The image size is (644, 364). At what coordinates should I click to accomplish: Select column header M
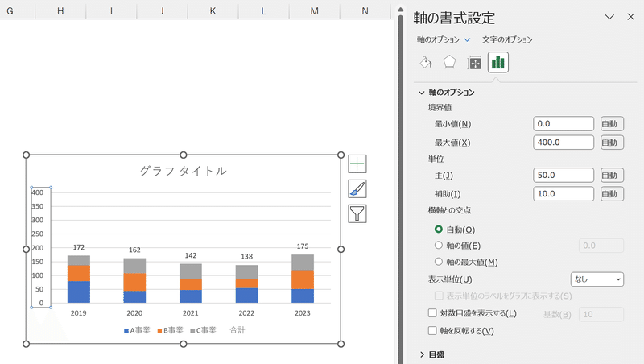[x=315, y=11]
